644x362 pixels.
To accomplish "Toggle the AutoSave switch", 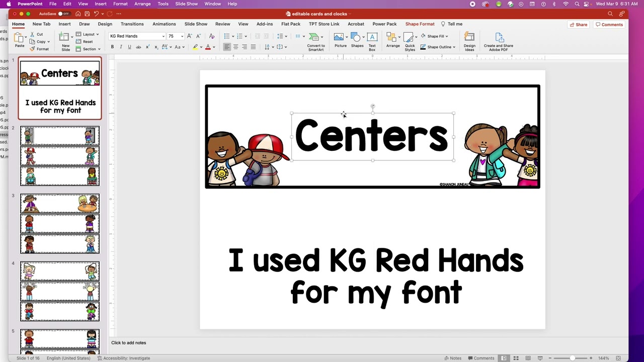I will click(63, 14).
